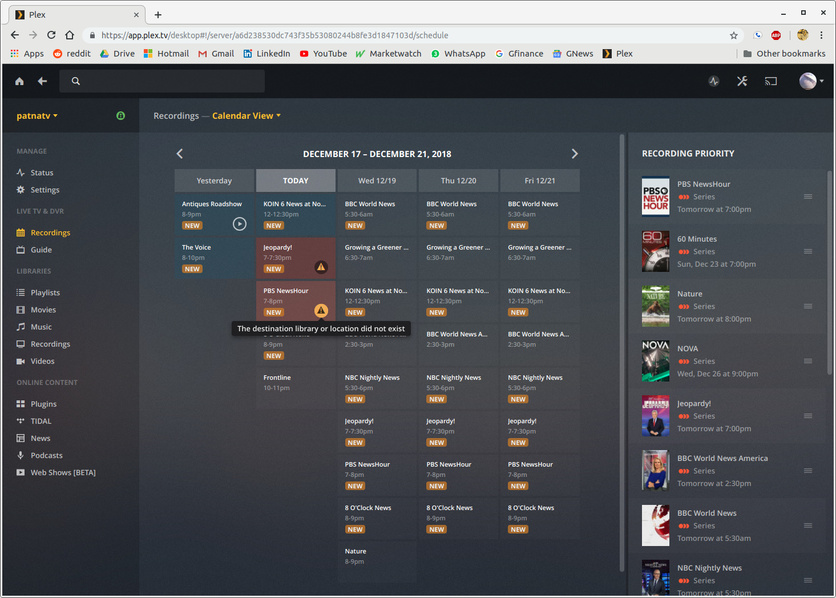Click the cast to device icon

click(x=770, y=81)
